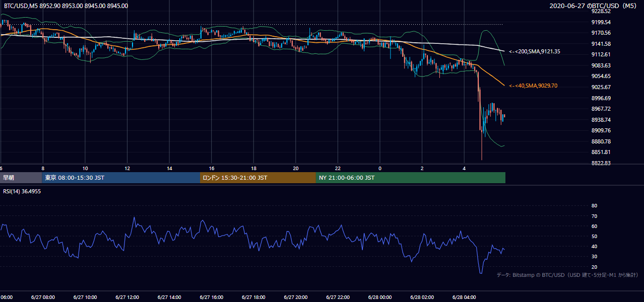
Task: Click the 早朝 session bar
Action: click(x=21, y=178)
